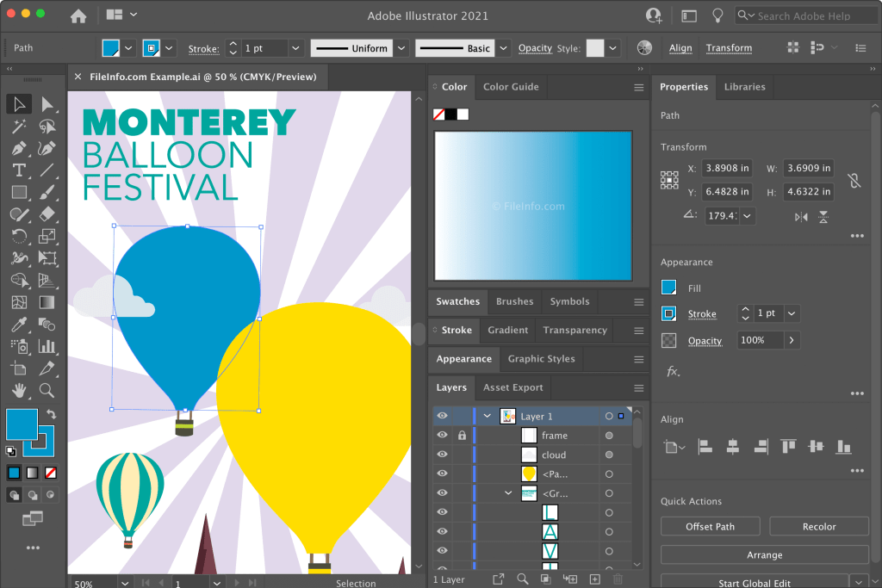This screenshot has height=588, width=882.
Task: Choose the Zoom tool
Action: coord(47,391)
